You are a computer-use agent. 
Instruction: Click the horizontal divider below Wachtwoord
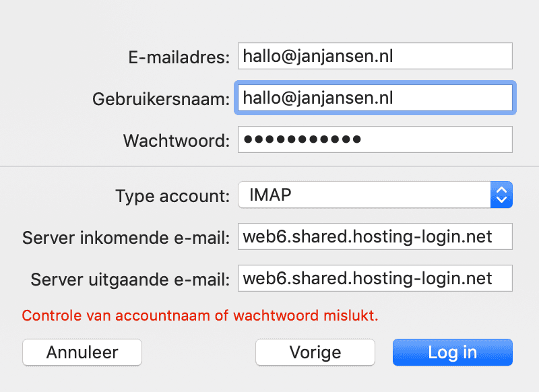pyautogui.click(x=269, y=166)
